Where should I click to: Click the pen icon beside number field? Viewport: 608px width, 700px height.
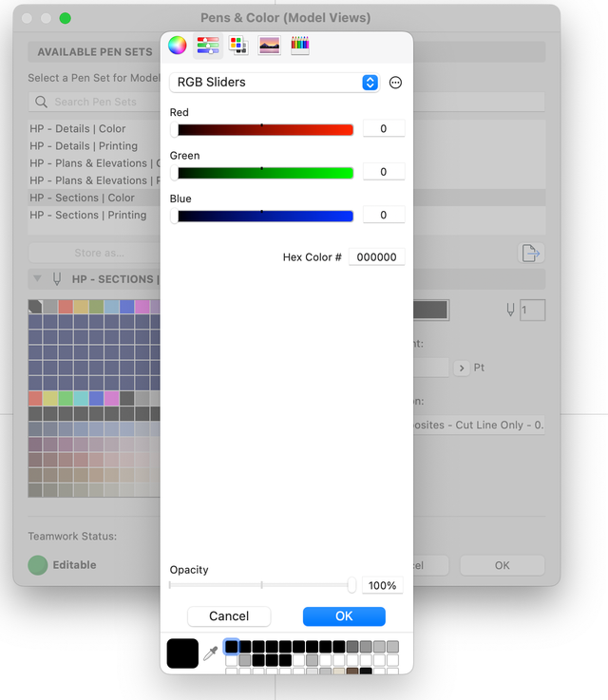pos(510,310)
